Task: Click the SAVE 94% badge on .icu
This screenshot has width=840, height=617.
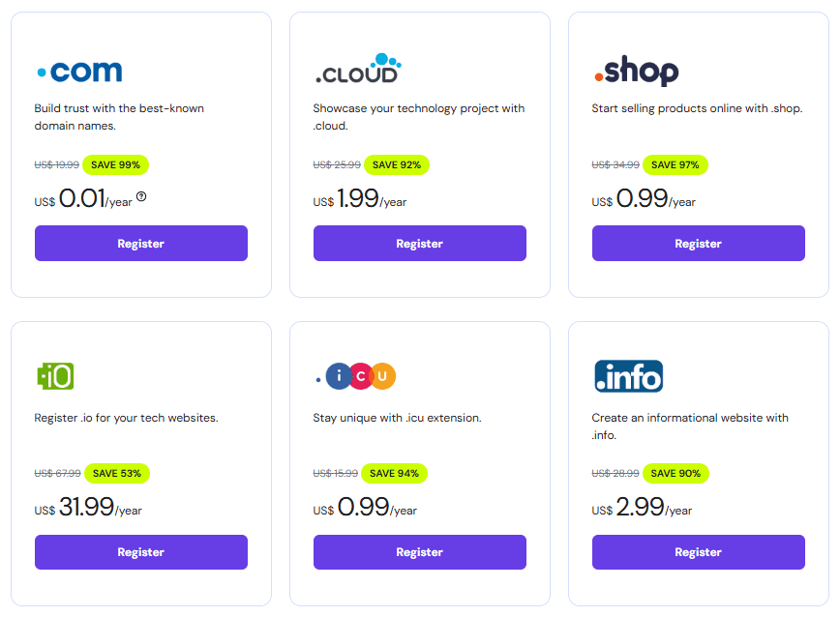Action: (396, 473)
